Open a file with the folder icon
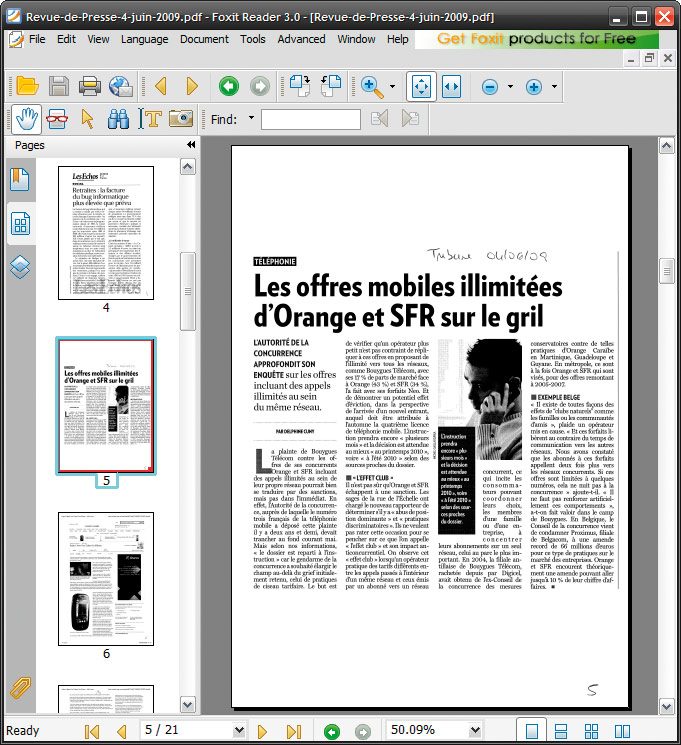This screenshot has width=681, height=745. (27, 86)
